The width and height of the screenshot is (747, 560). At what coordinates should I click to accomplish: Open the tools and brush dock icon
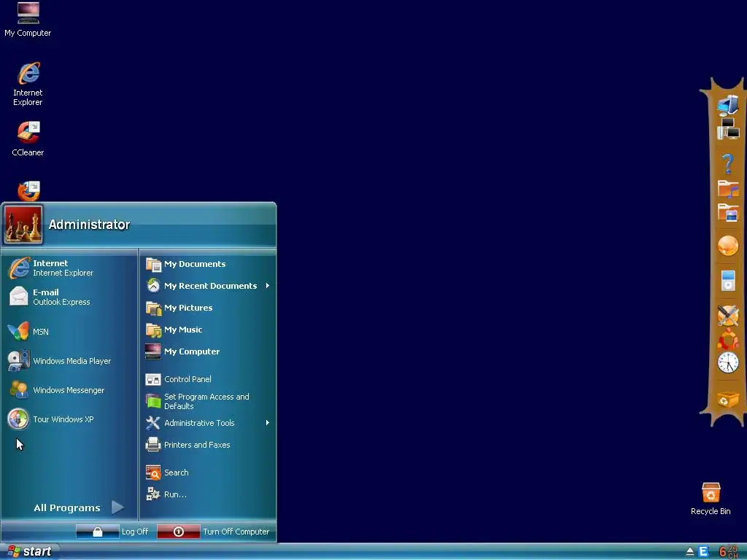(x=728, y=315)
